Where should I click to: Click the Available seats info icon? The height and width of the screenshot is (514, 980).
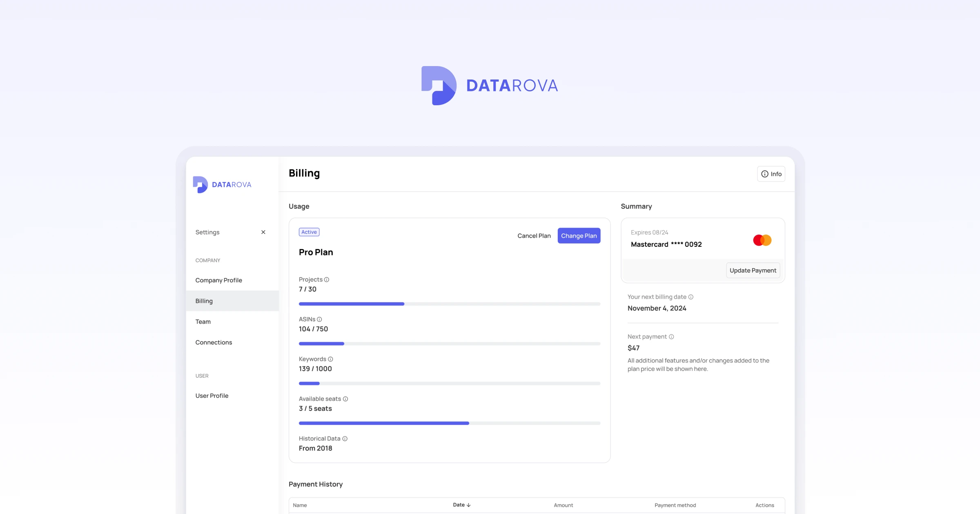pos(345,399)
